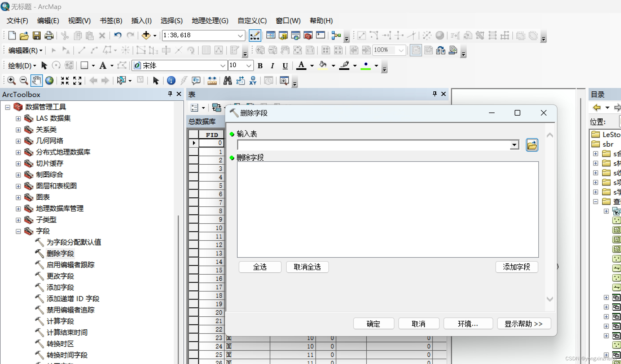Save the map with the floppy icon
Screen dimensions: 621x364
(37, 36)
